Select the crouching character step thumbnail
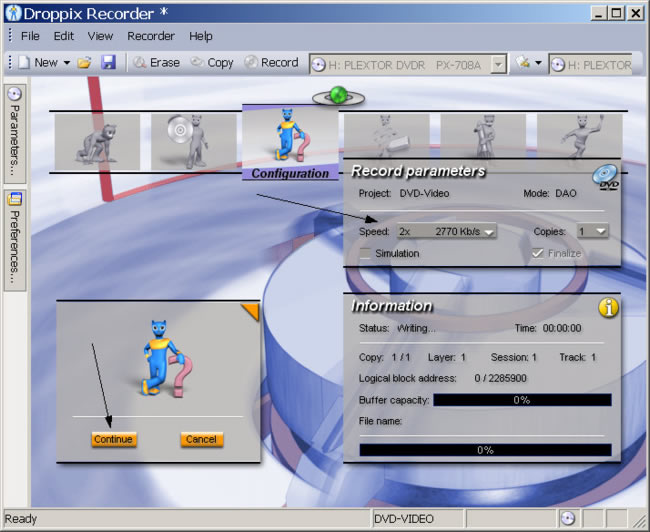 [x=97, y=142]
